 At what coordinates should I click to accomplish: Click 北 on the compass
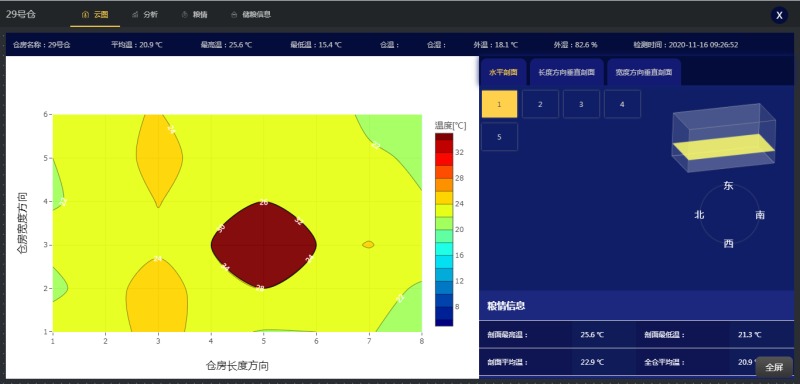[699, 215]
